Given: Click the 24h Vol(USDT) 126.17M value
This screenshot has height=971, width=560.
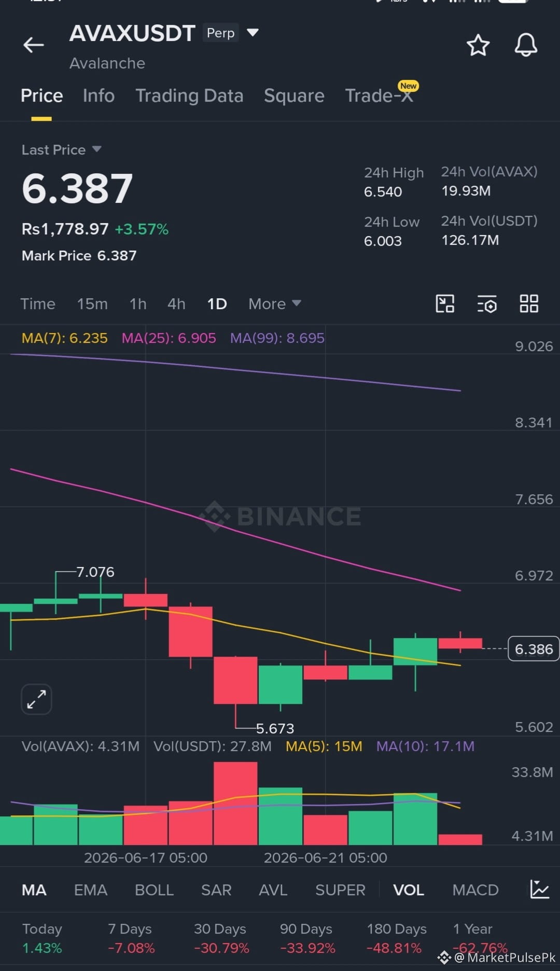Looking at the screenshot, I should coord(470,240).
